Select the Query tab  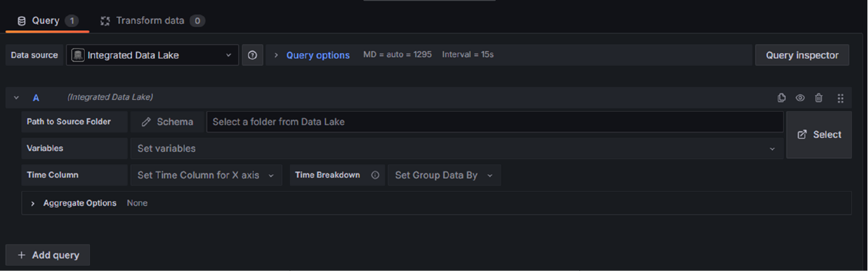pyautogui.click(x=47, y=21)
